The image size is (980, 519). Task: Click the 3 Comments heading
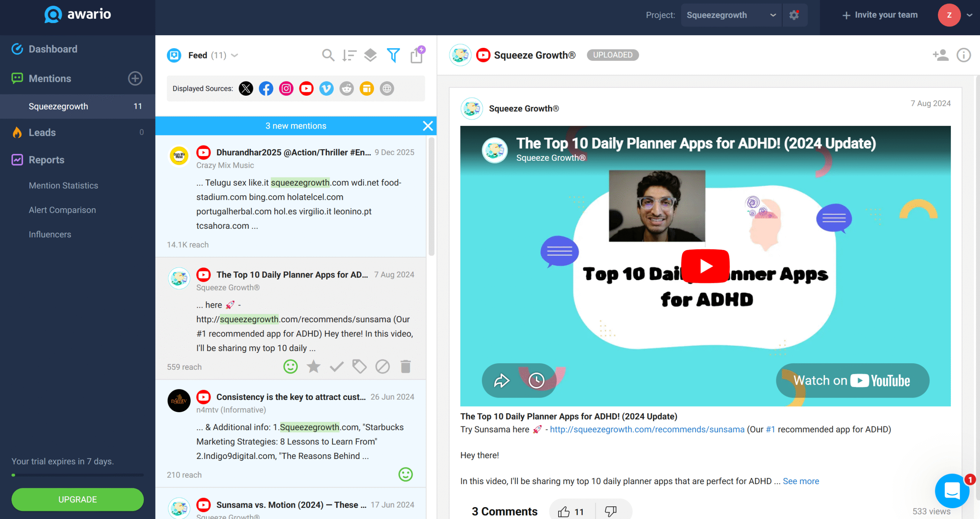[504, 512]
